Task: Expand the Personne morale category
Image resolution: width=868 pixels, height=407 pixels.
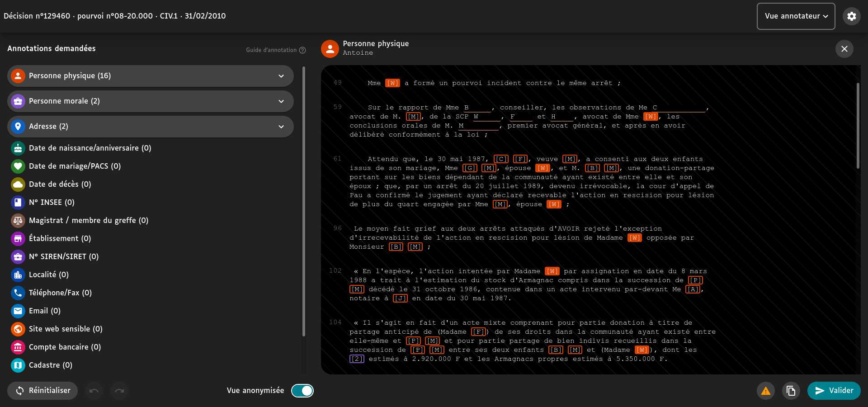Action: [x=281, y=101]
